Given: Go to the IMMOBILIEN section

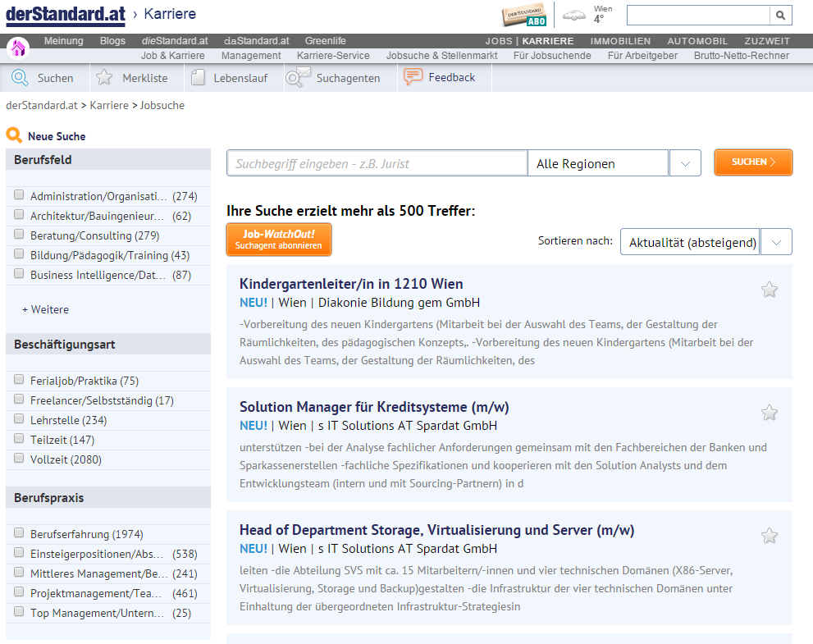Looking at the screenshot, I should point(620,41).
